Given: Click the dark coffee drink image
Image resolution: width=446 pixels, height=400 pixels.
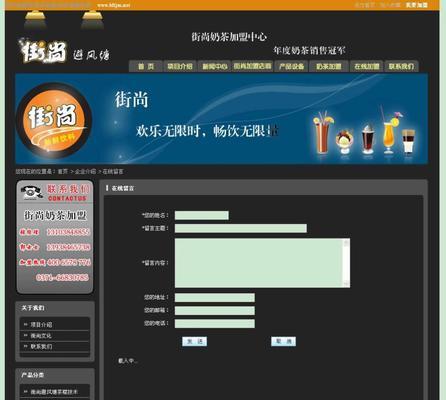Looking at the screenshot, I should click(368, 139).
